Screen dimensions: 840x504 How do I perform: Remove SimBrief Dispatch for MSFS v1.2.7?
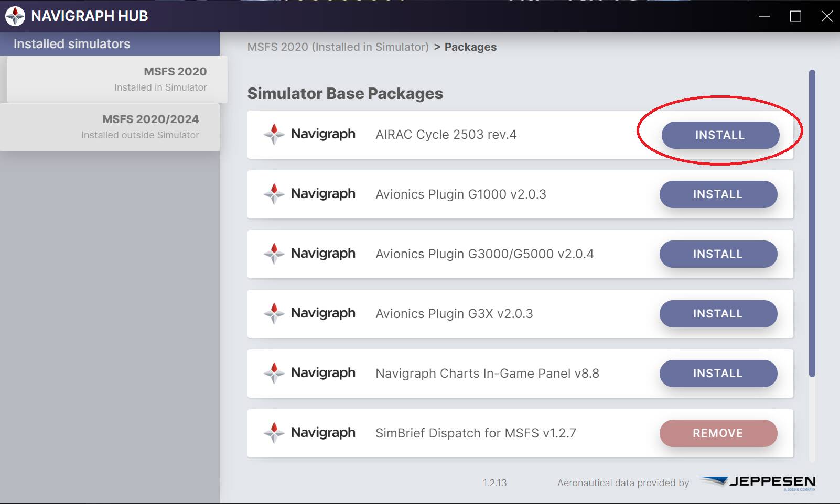[x=718, y=433]
